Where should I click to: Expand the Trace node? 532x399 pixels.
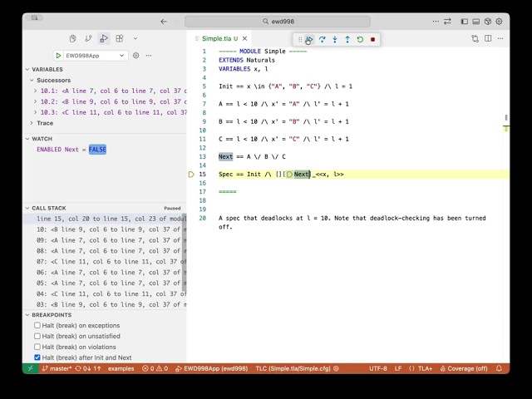point(32,123)
